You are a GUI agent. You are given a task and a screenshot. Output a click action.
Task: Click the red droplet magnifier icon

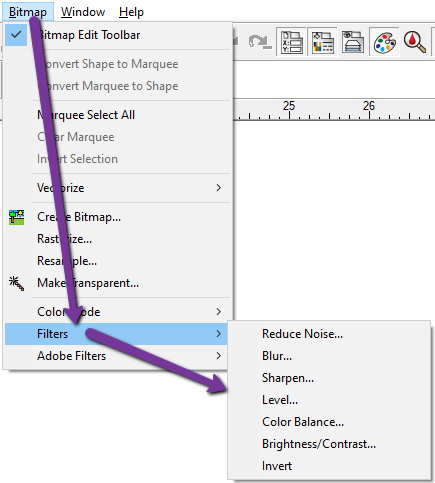[x=415, y=42]
